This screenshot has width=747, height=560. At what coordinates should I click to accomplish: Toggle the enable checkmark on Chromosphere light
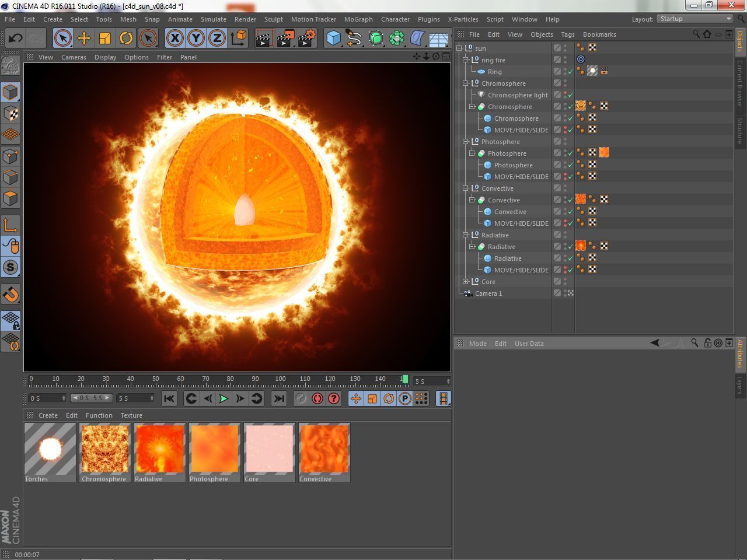click(571, 94)
